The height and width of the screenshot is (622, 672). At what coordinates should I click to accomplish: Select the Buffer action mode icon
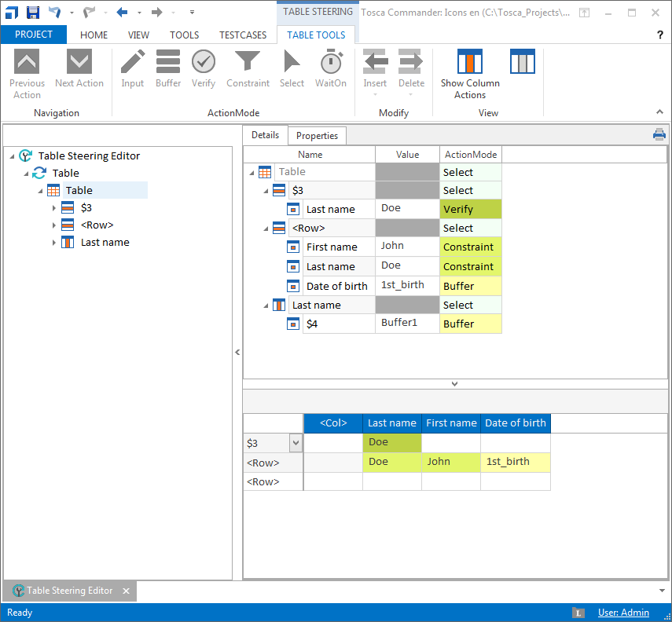pos(168,62)
